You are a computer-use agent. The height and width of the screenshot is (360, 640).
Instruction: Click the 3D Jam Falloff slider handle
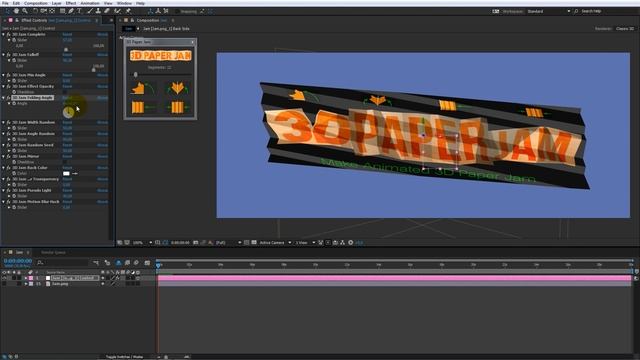pyautogui.click(x=93, y=70)
